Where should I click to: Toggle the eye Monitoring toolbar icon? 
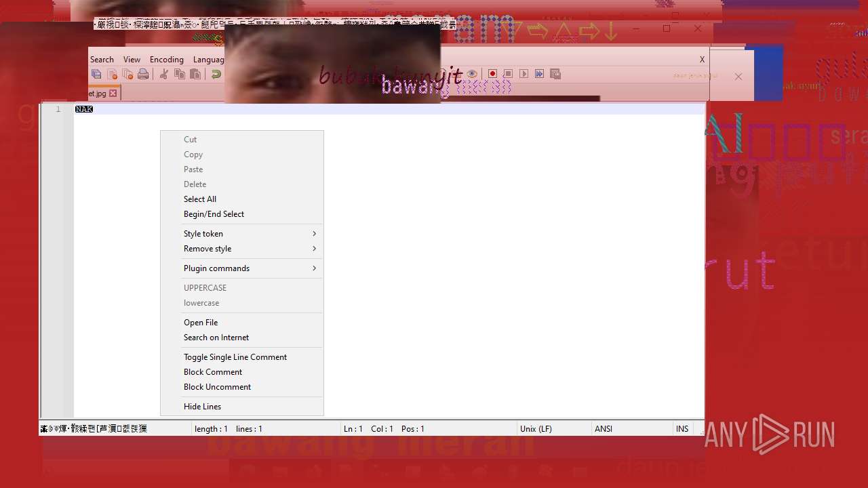point(472,73)
